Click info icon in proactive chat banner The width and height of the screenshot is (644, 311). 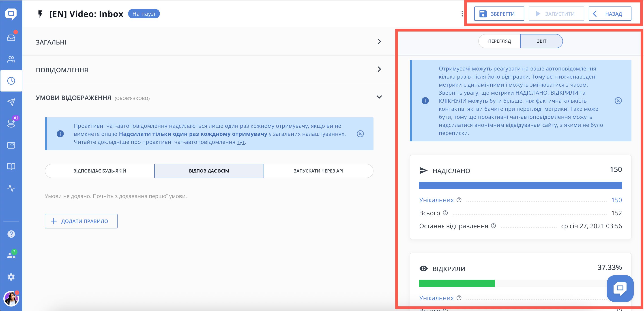tap(60, 134)
